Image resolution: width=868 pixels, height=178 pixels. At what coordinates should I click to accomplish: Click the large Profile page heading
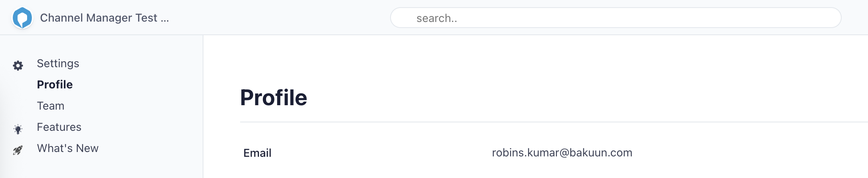click(x=274, y=98)
